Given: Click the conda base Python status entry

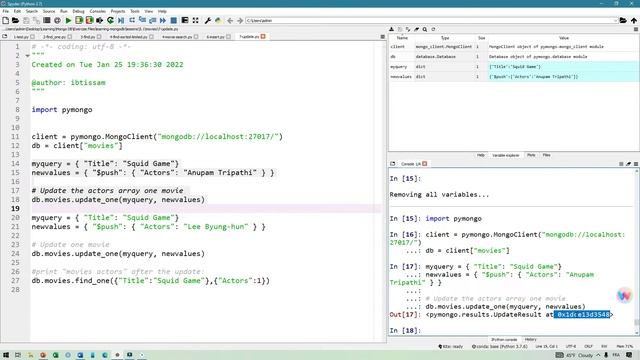Looking at the screenshot, I should click(500, 347).
